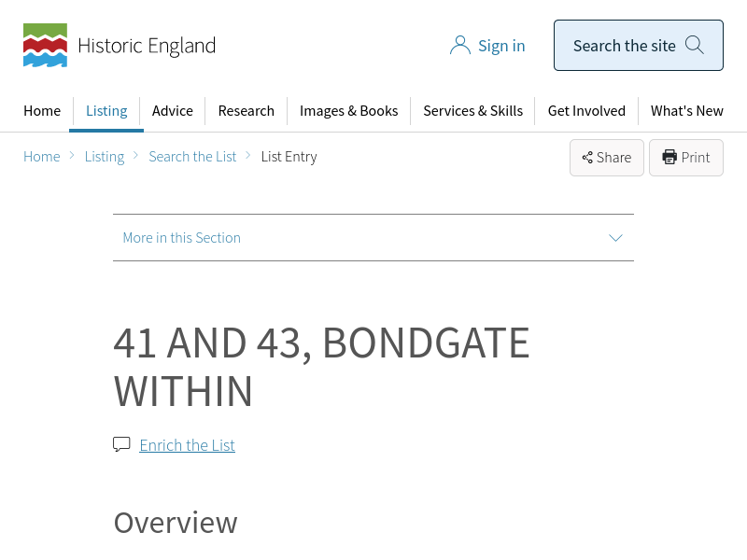This screenshot has width=747, height=560.
Task: Go to Home in the breadcrumb
Action: point(42,157)
